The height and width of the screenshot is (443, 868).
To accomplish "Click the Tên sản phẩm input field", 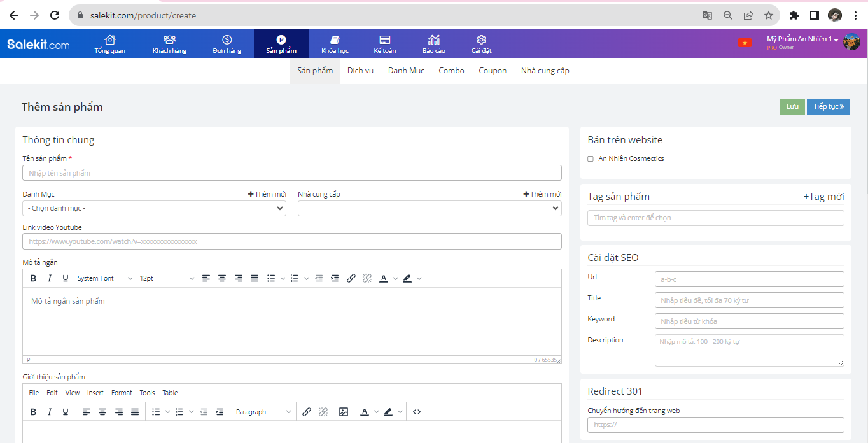I will point(292,173).
